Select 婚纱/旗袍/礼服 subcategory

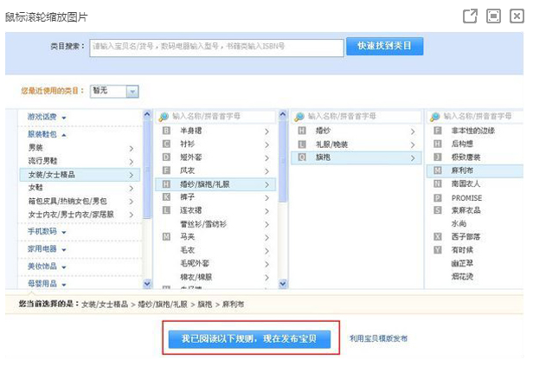(215, 184)
